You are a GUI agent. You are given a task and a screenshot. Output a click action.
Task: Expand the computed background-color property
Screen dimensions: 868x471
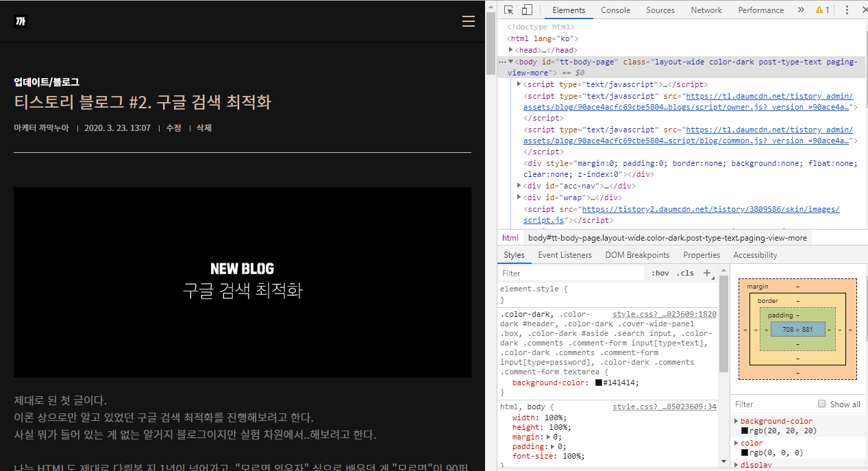[x=736, y=421]
